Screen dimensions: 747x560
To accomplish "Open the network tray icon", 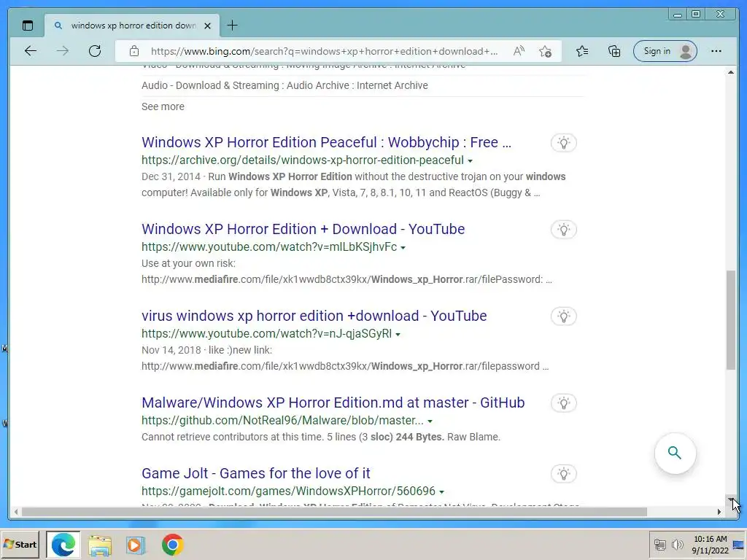I will (x=659, y=544).
